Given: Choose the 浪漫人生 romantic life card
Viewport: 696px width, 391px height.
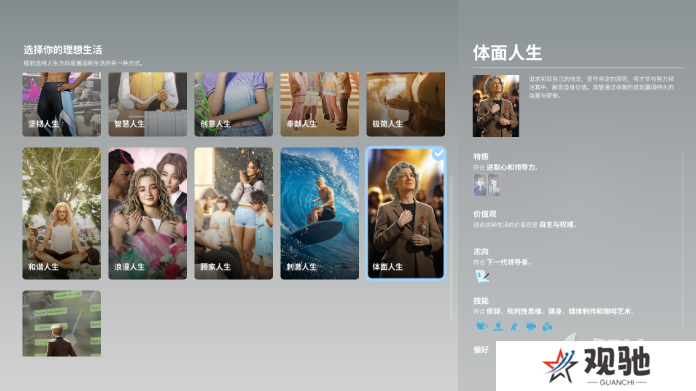Looking at the screenshot, I should [147, 213].
